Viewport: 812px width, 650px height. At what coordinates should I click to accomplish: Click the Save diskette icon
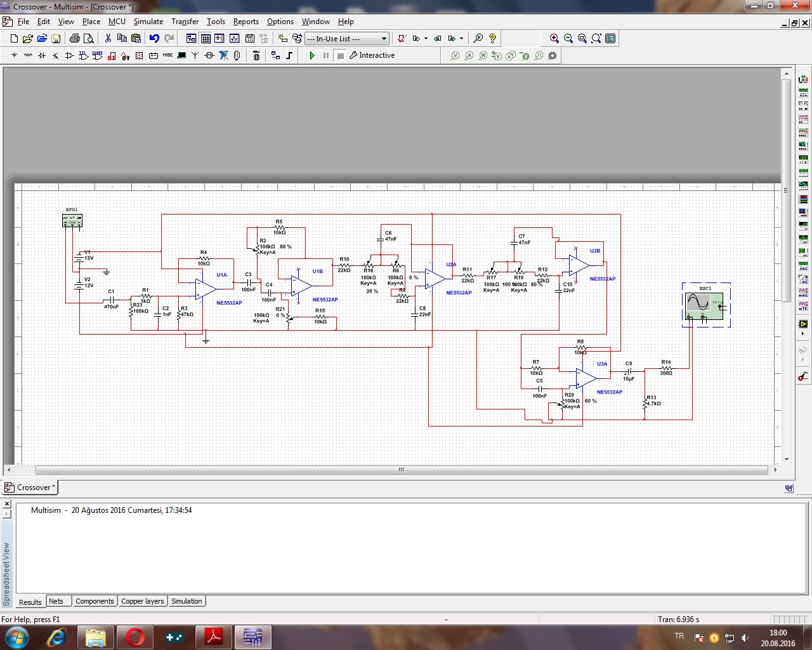(55, 39)
